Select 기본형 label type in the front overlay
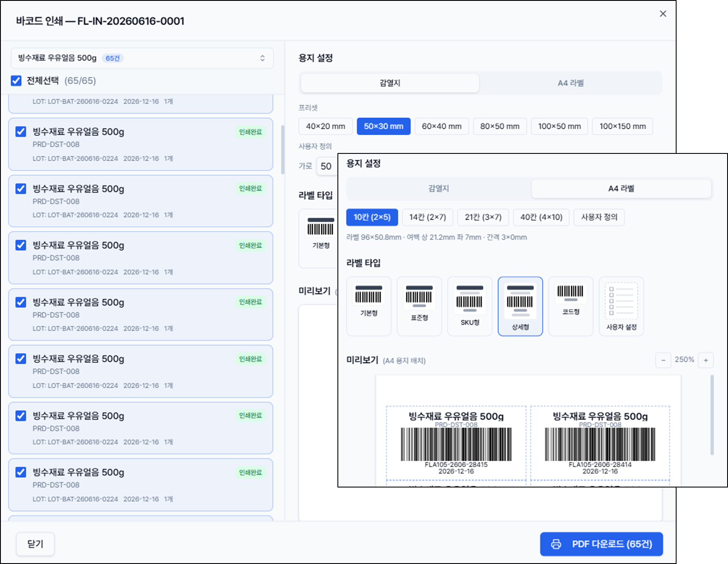 (368, 306)
